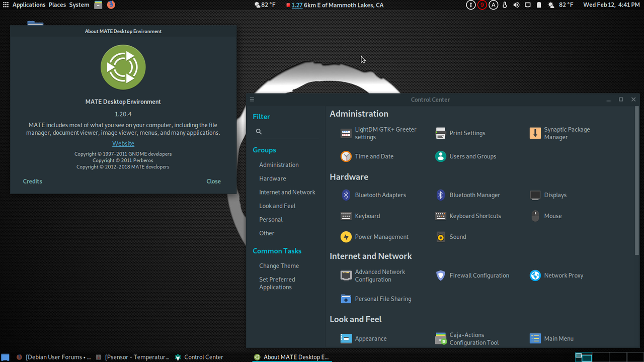644x362 pixels.
Task: Open Sound settings
Action: point(450,237)
